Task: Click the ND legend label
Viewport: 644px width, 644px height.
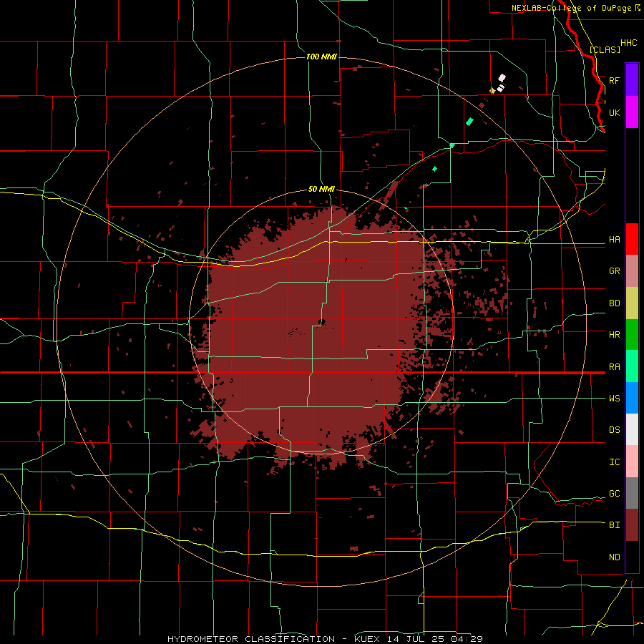Action: click(x=614, y=557)
